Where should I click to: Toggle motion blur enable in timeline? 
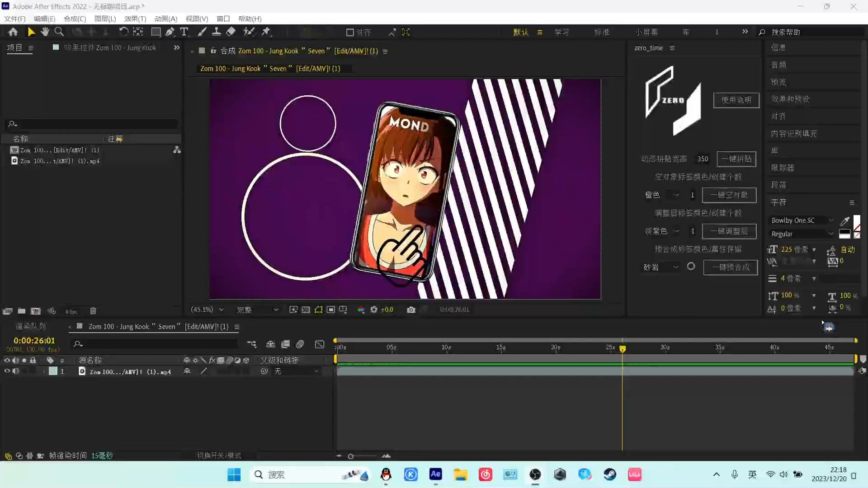point(300,344)
